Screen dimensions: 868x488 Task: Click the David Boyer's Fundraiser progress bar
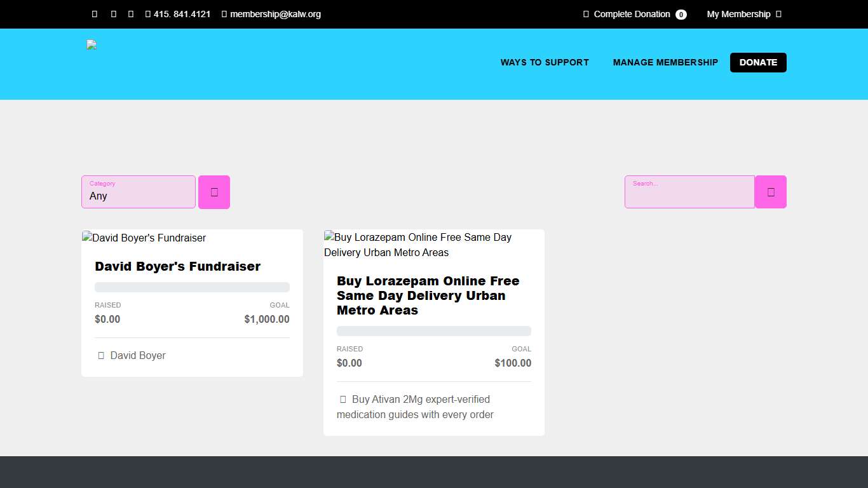[192, 287]
